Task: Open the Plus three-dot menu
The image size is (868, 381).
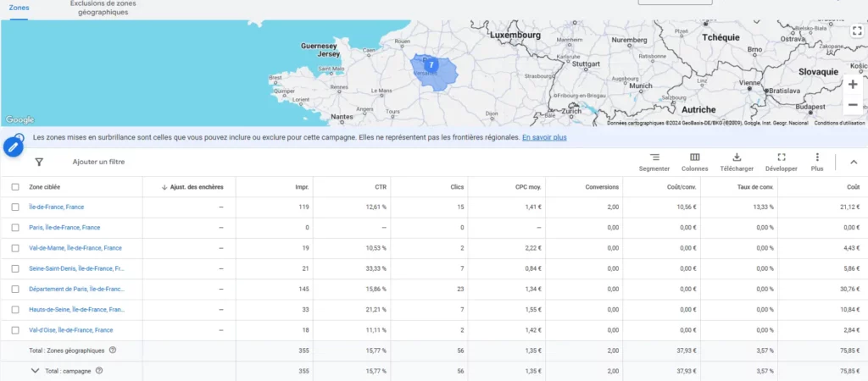Action: (x=817, y=162)
